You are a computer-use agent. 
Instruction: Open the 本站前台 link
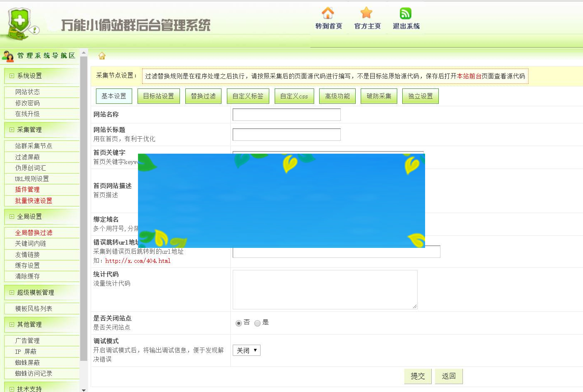coord(470,76)
